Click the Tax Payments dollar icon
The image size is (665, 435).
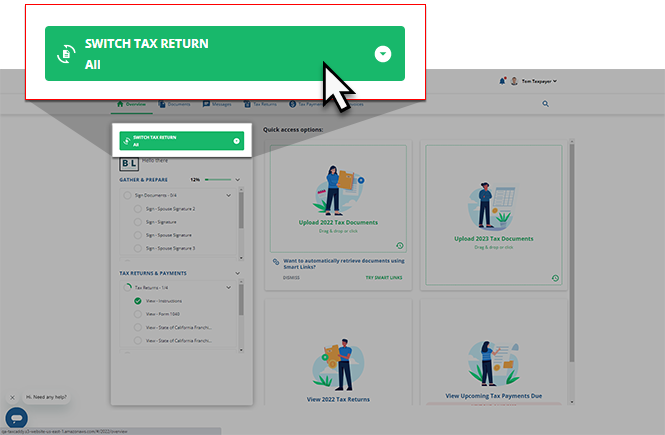[292, 104]
